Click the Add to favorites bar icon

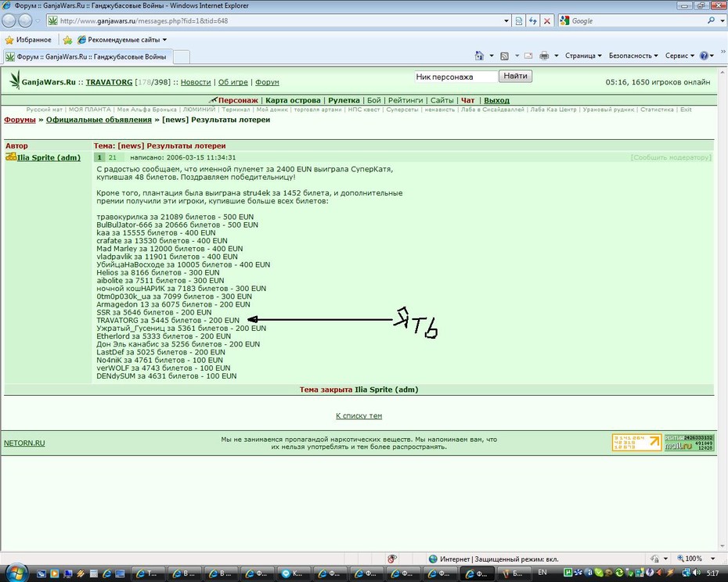tap(68, 40)
